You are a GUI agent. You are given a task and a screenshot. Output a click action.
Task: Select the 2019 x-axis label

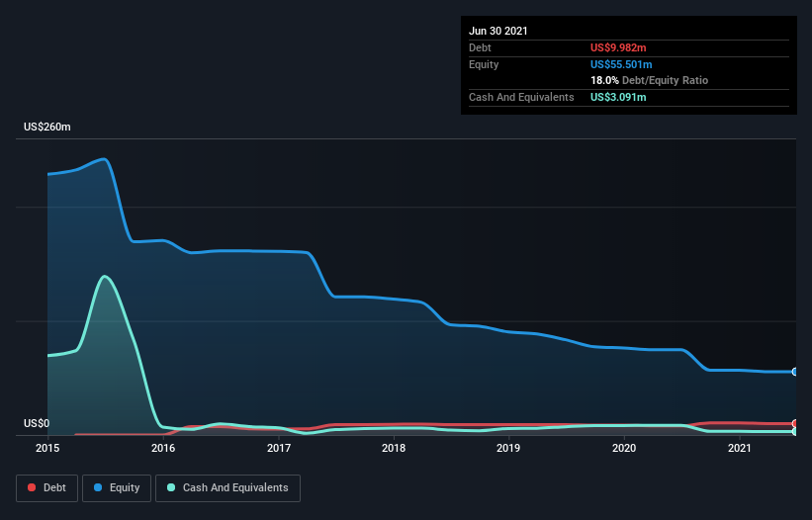[x=508, y=448]
